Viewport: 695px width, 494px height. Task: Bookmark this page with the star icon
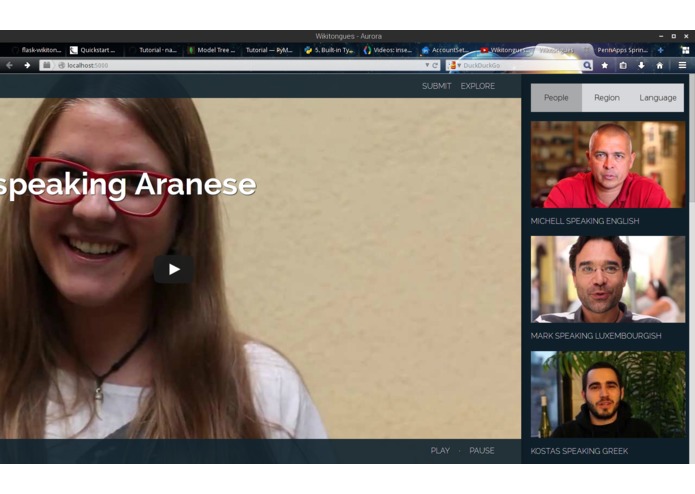tap(605, 65)
